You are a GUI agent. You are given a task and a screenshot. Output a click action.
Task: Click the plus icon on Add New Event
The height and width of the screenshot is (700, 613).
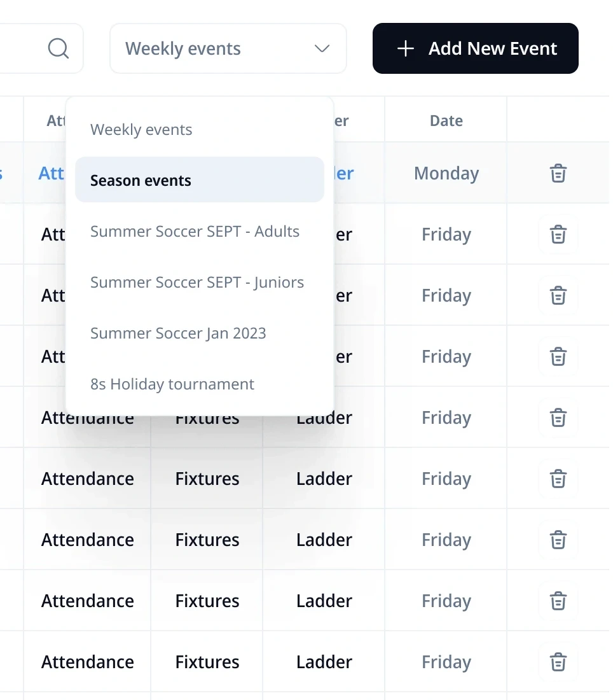tap(406, 49)
